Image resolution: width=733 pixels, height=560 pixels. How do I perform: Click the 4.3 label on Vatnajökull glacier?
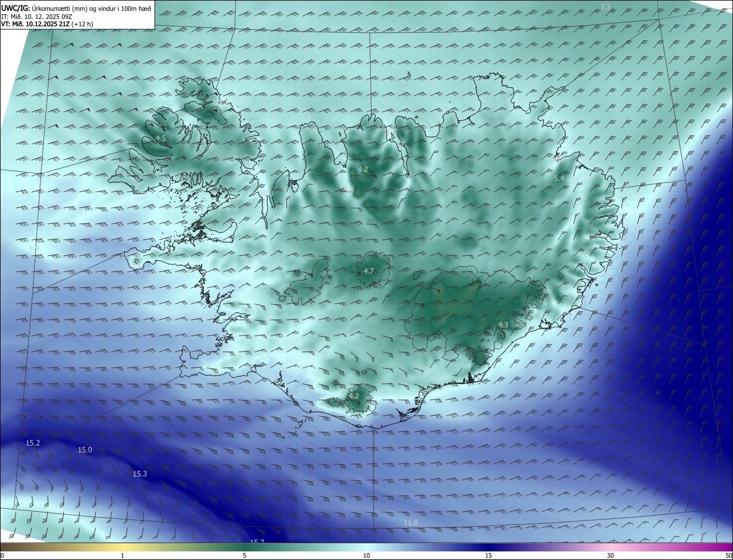[503, 325]
